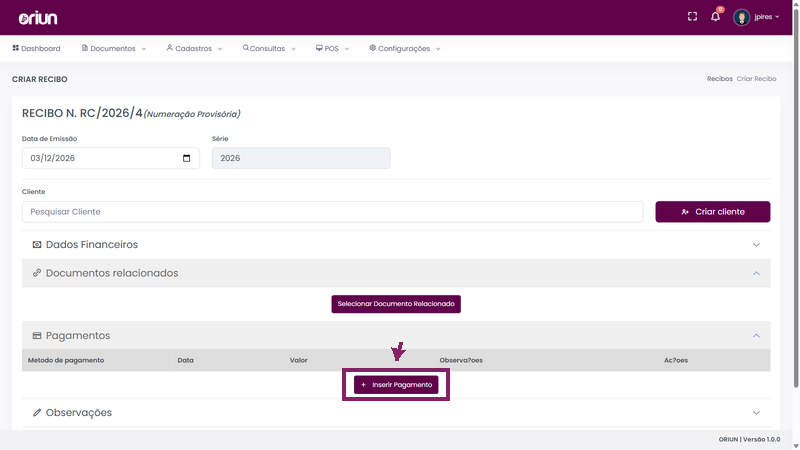Open the Cadastros menu
Screen dimensions: 800x450
click(194, 48)
